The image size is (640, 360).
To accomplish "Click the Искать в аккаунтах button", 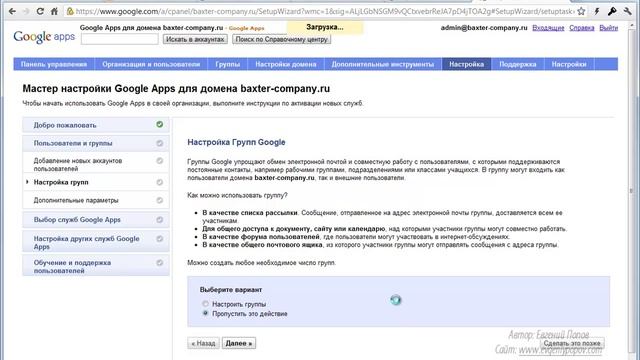I will (x=195, y=39).
